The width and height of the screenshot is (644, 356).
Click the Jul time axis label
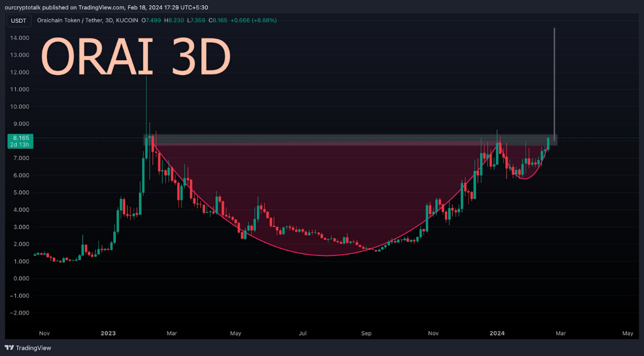click(x=302, y=333)
